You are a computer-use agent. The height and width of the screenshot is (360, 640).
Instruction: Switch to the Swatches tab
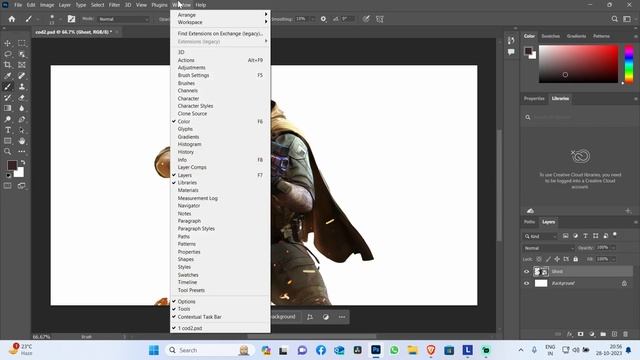pos(550,36)
